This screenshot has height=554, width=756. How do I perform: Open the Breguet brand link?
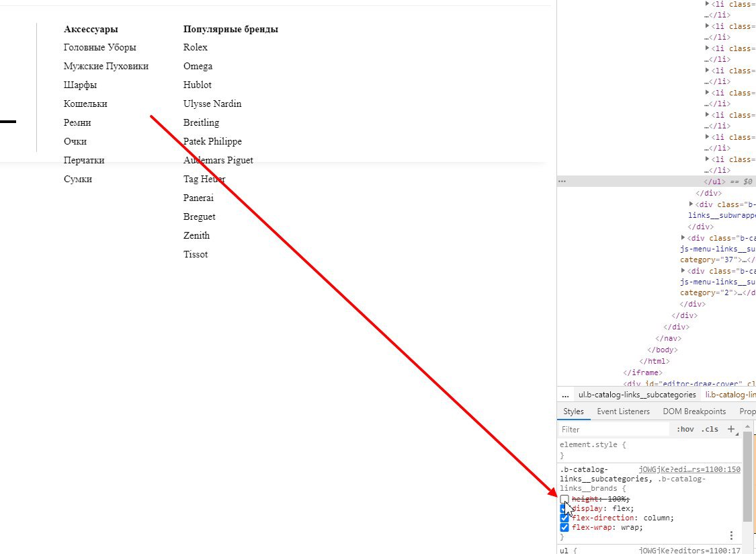click(199, 216)
